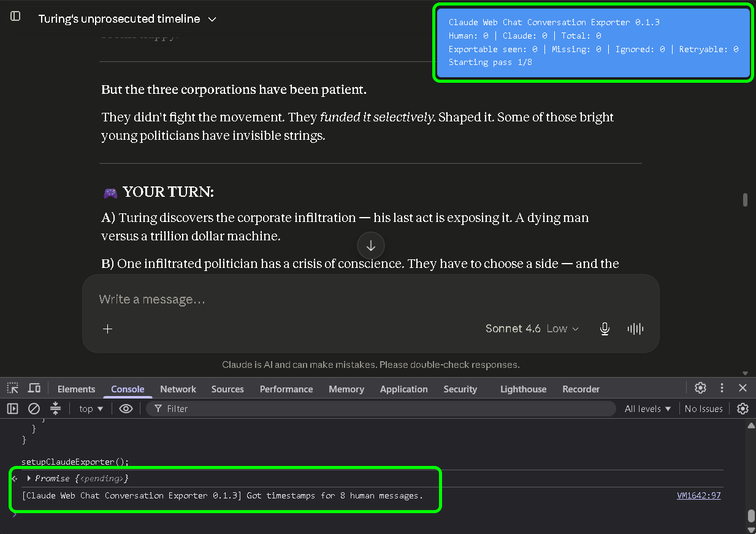Open the top JavaScript context dropdown
Screen dimensions: 756x534
[x=91, y=408]
